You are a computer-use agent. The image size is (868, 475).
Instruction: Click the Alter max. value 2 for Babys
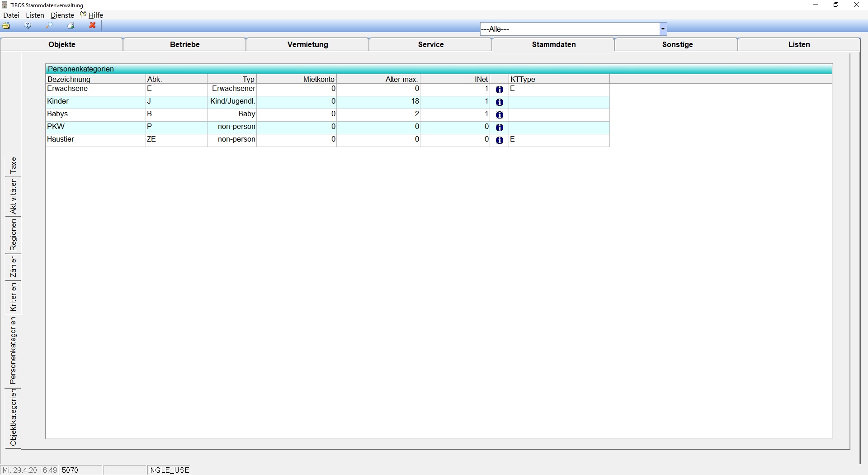pos(378,114)
